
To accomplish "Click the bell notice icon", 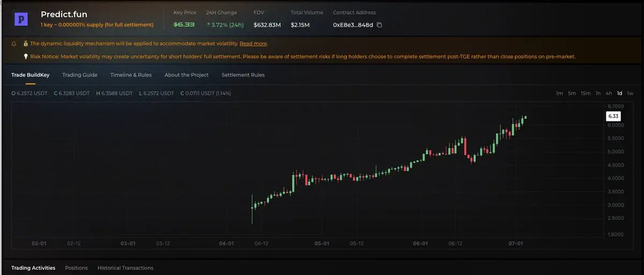I will click(x=13, y=44).
